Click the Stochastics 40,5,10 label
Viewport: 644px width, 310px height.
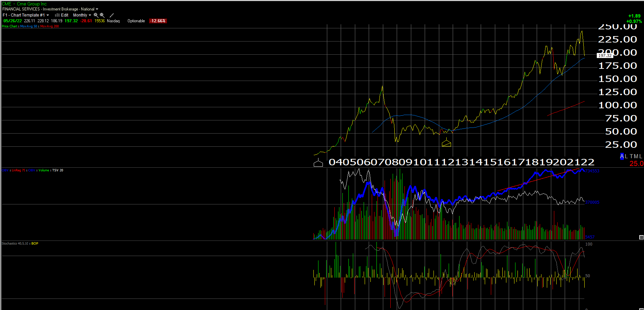(15, 244)
